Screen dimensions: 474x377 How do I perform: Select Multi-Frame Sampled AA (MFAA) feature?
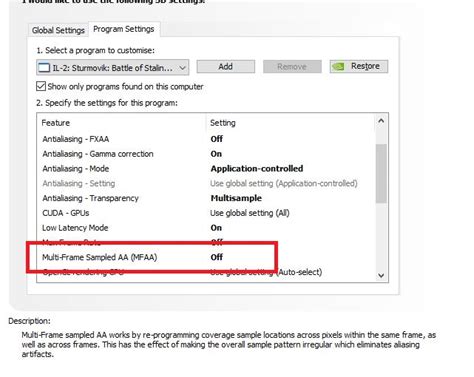99,257
